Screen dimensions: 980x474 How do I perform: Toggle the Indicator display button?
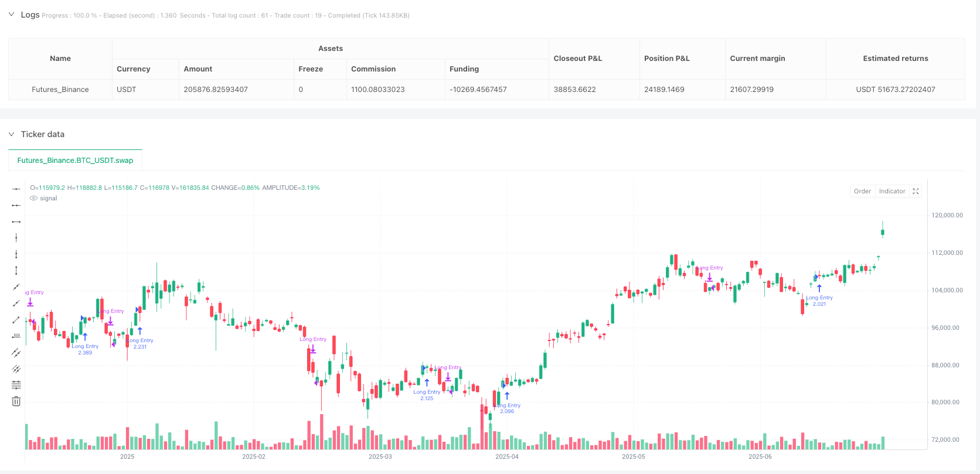[x=892, y=191]
